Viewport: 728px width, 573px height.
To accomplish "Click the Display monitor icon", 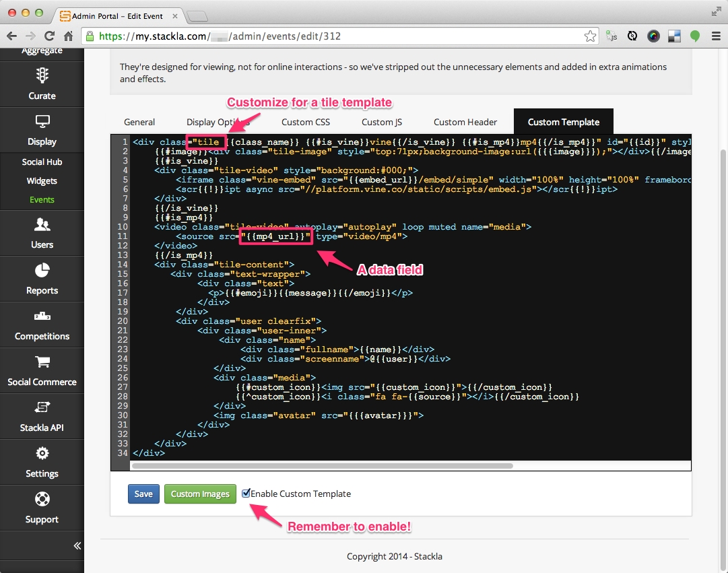I will 42,121.
